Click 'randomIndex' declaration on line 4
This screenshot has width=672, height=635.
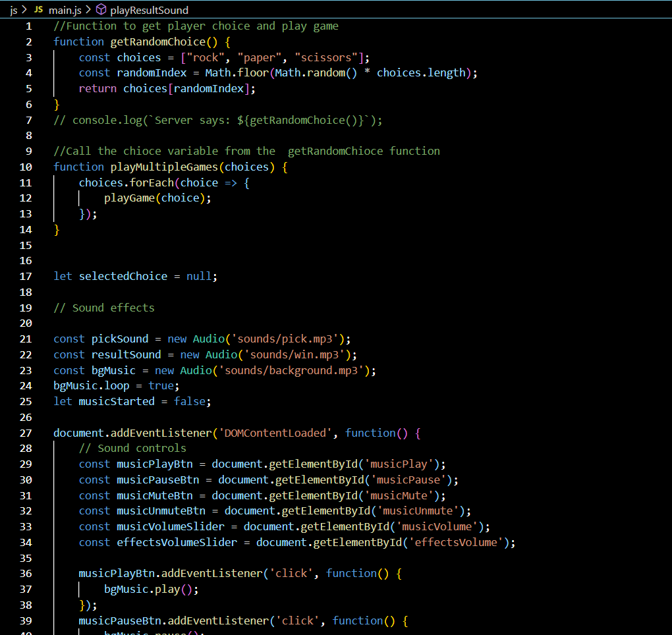[x=152, y=73]
